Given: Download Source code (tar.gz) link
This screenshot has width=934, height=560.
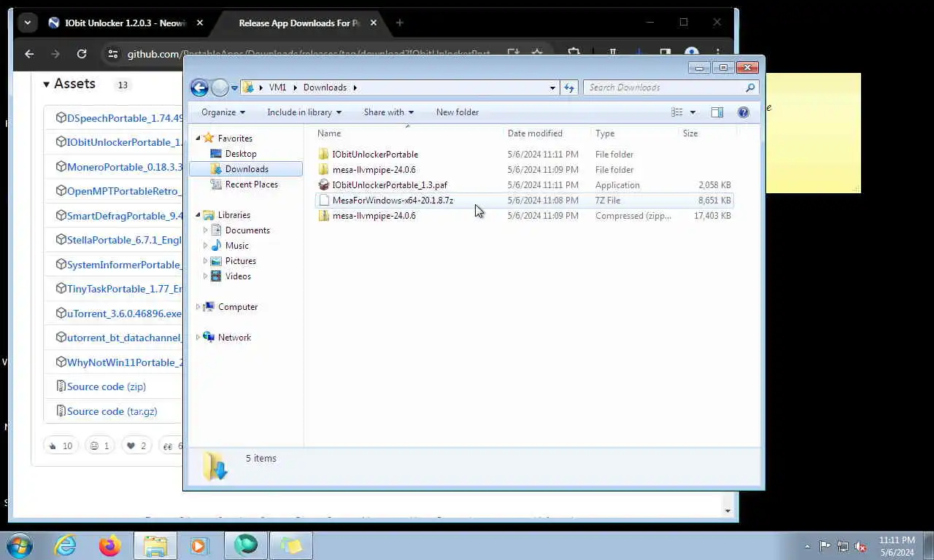Looking at the screenshot, I should (x=112, y=411).
